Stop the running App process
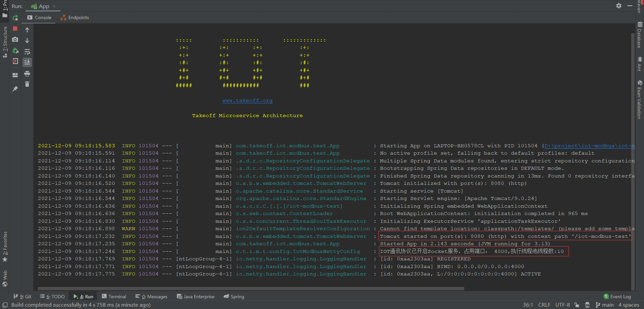 click(x=15, y=29)
